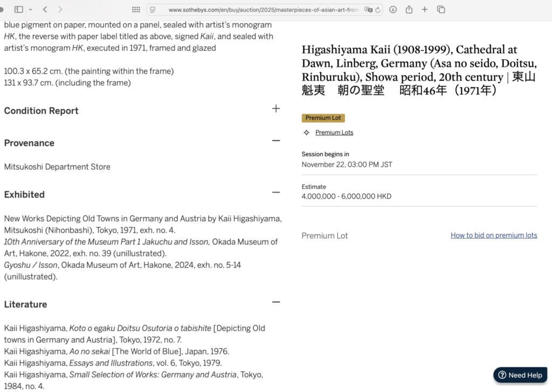The image size is (552, 392).
Task: Collapse the Literature section
Action: pyautogui.click(x=276, y=302)
